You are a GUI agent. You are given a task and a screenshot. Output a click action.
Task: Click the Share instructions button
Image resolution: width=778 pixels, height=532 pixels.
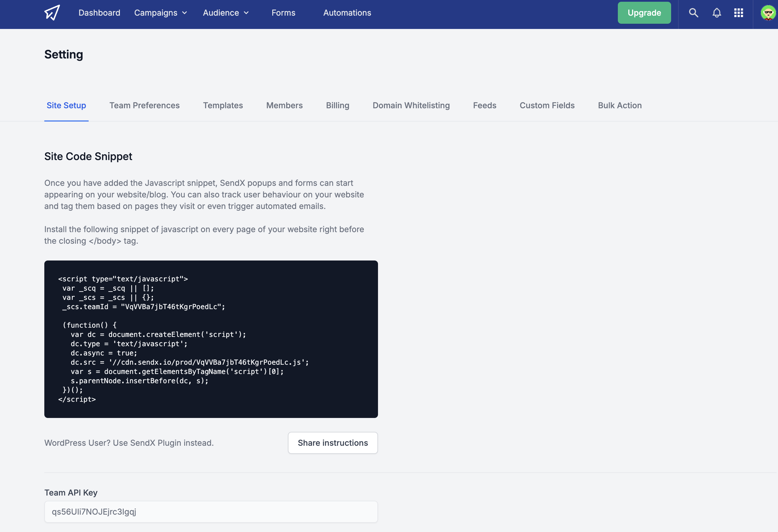point(333,443)
